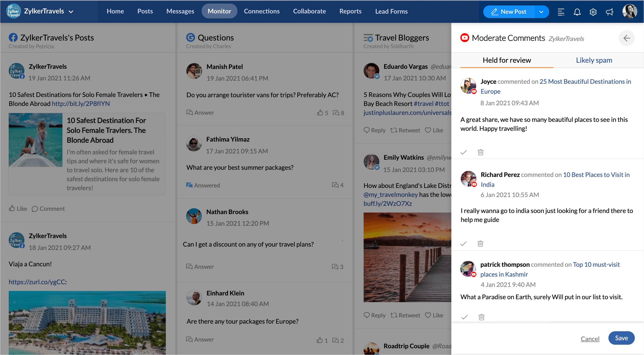Image resolution: width=644 pixels, height=355 pixels.
Task: Like Emily Watkins's tweet
Action: pyautogui.click(x=434, y=315)
